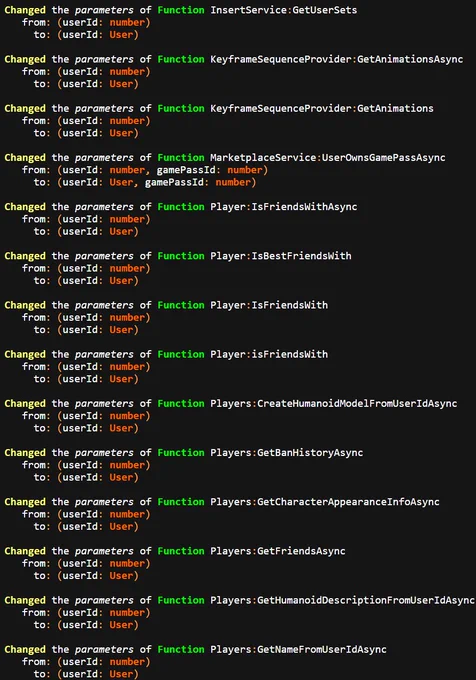
Task: Click 'number' type under Player:IsBestFriendsWith
Action: click(x=127, y=268)
